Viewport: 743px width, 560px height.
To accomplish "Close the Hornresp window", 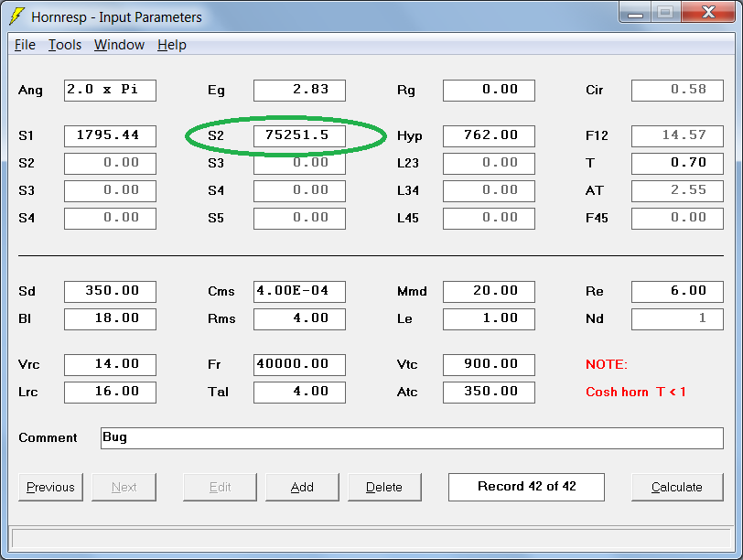I will click(x=708, y=13).
